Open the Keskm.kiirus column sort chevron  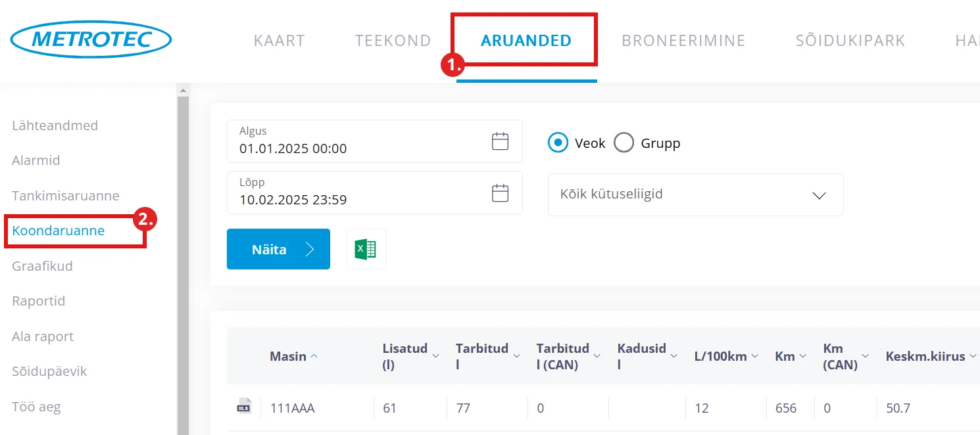point(972,356)
